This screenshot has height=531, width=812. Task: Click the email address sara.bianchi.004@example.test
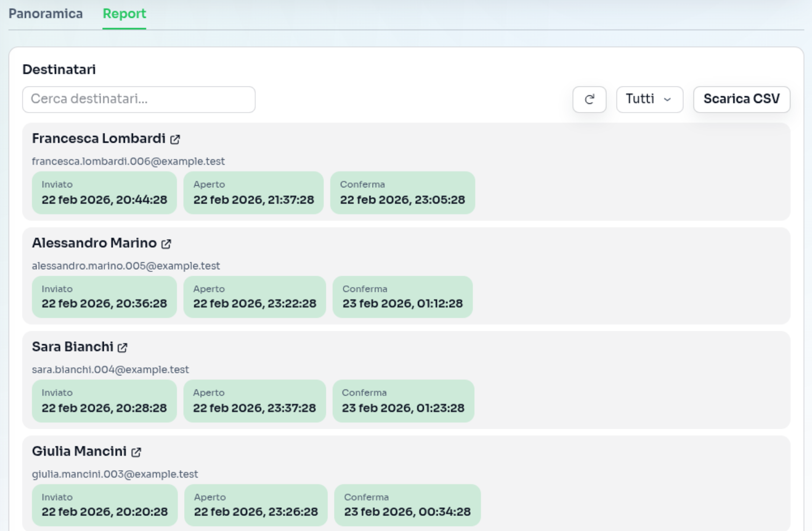click(110, 370)
